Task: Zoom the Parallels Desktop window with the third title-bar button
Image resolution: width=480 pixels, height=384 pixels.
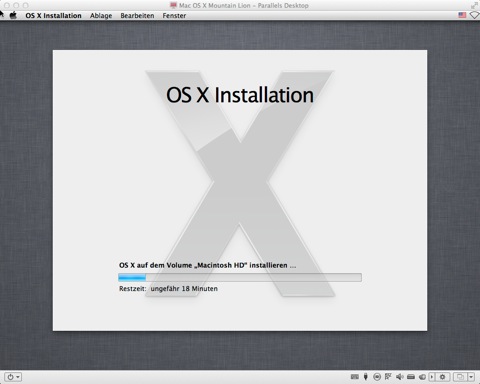Action: [25, 5]
